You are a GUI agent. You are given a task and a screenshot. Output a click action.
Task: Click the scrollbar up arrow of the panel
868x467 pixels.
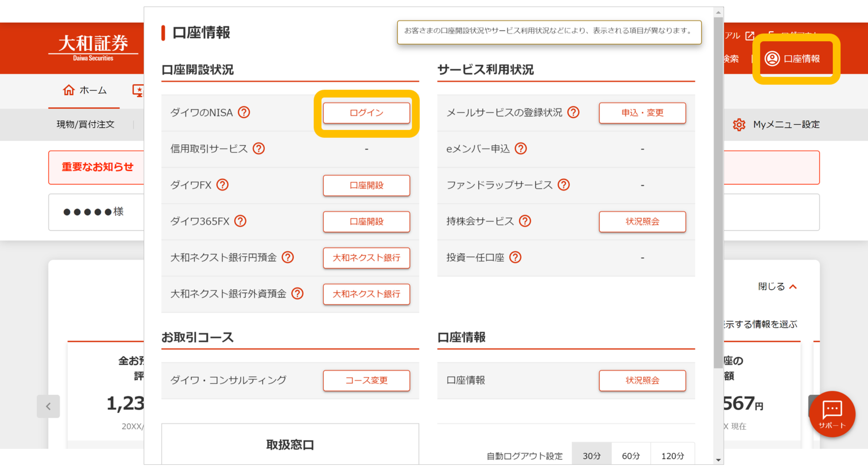pyautogui.click(x=718, y=12)
